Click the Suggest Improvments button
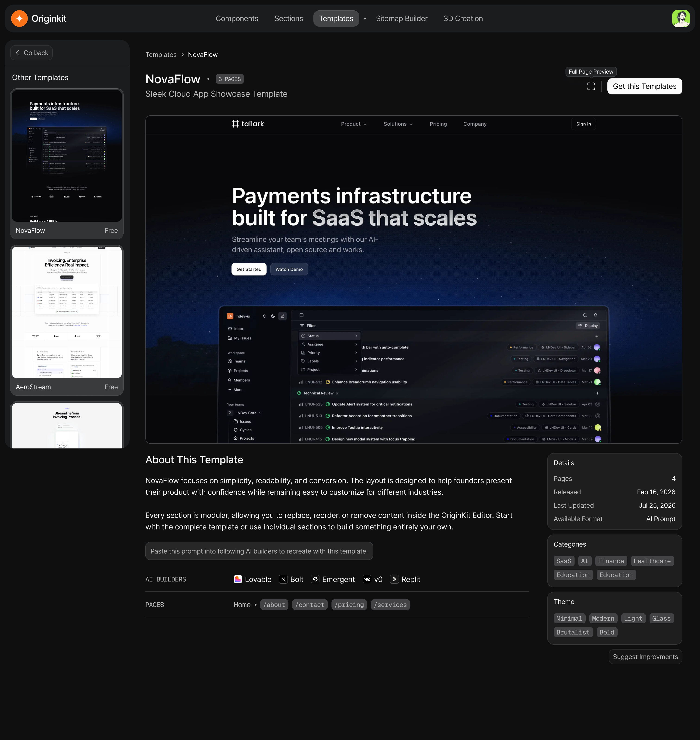The image size is (700, 740). (645, 657)
